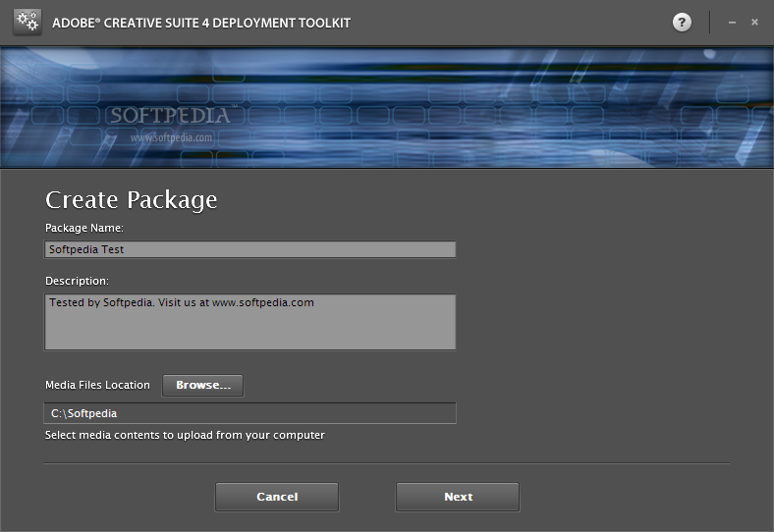Click the C:\Softpedia location path field

pyautogui.click(x=249, y=413)
